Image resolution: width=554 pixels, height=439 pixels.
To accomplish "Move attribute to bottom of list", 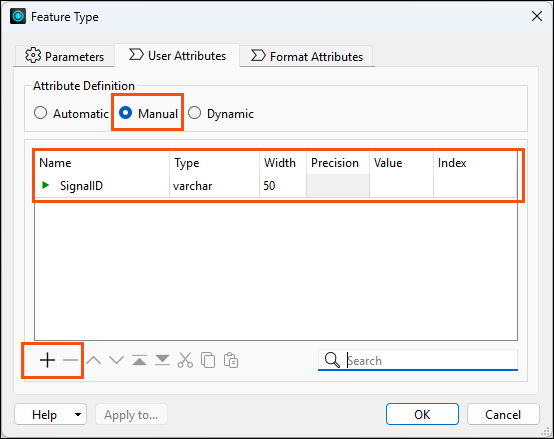I will pos(162,360).
